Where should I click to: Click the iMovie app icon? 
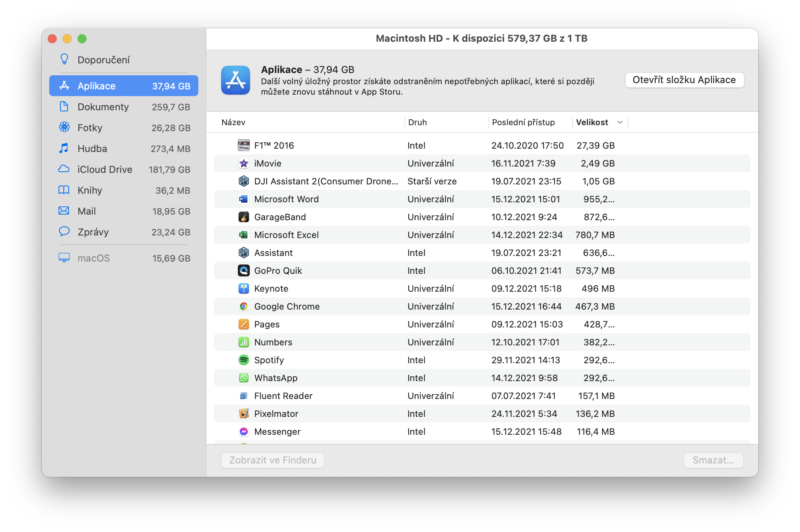tap(243, 163)
